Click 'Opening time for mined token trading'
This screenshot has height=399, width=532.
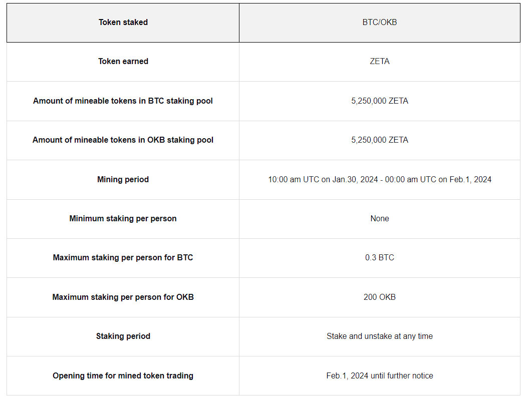(123, 375)
